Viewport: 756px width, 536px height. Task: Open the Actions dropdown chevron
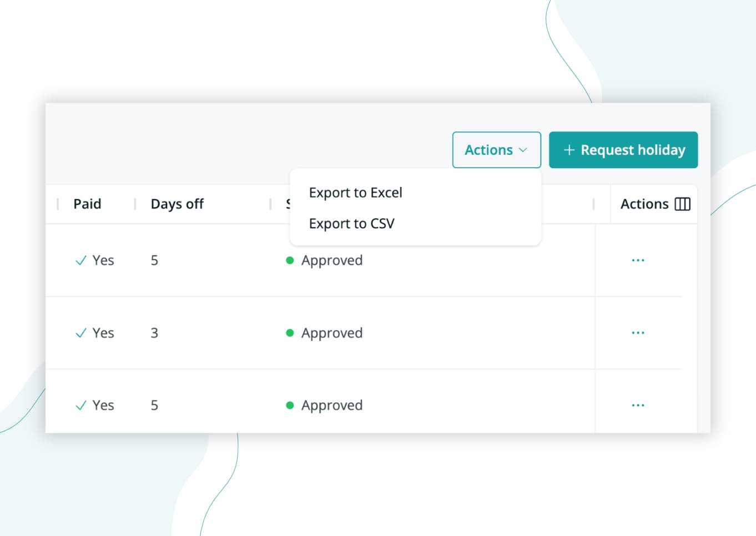tap(522, 150)
